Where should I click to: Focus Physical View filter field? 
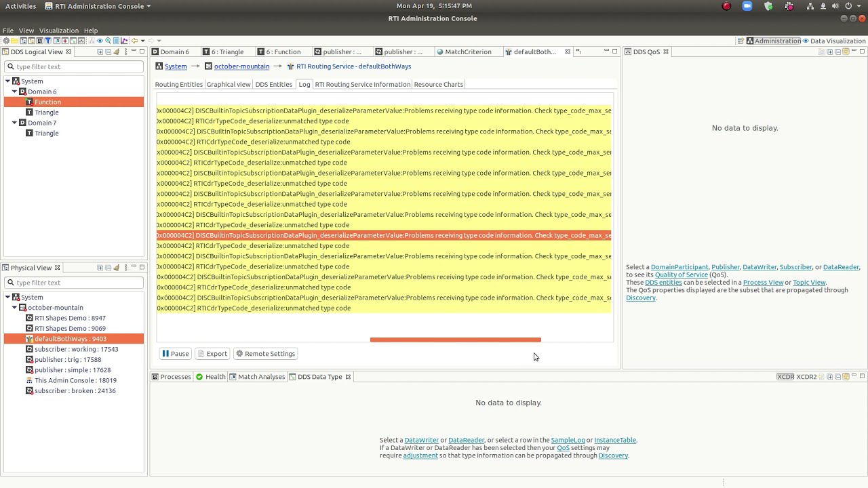(x=74, y=283)
